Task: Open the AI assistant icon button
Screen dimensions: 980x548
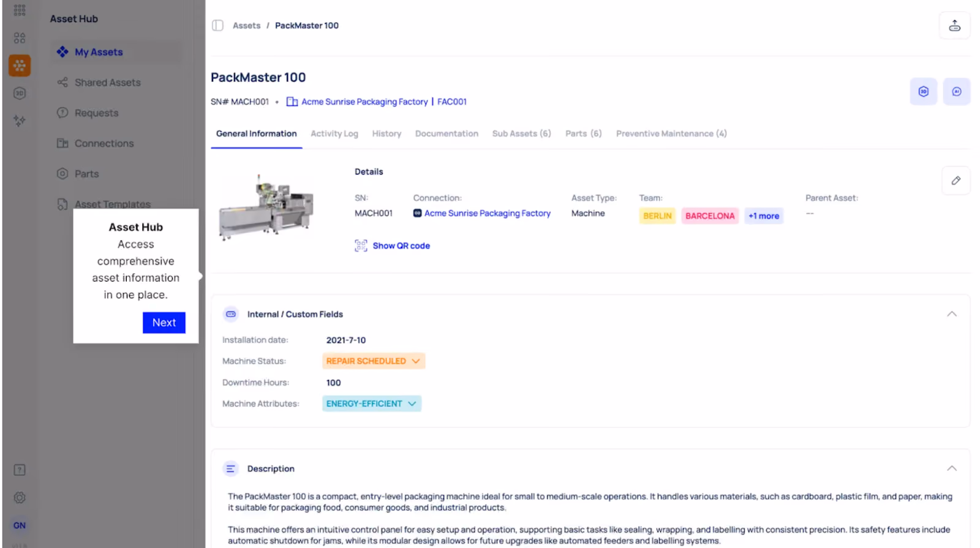Action: coord(956,92)
